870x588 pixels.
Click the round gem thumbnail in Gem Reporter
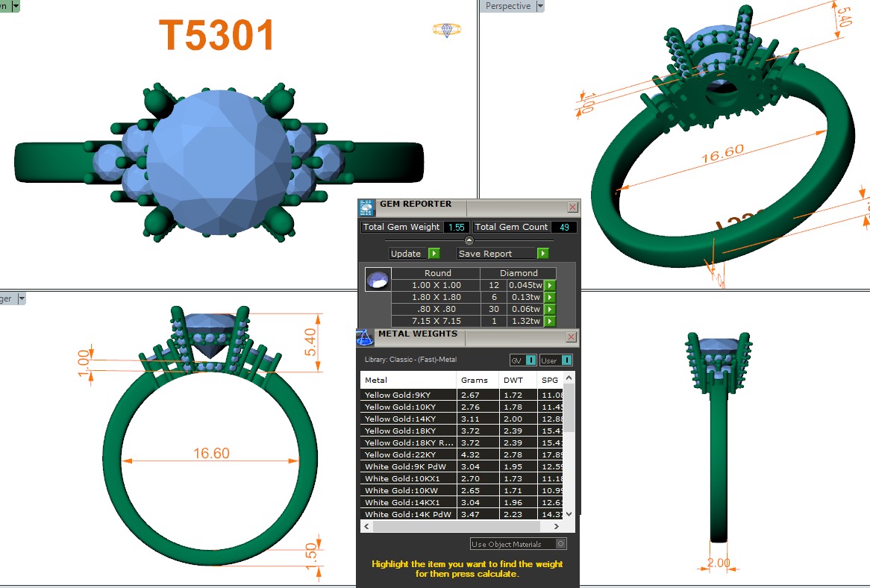377,280
